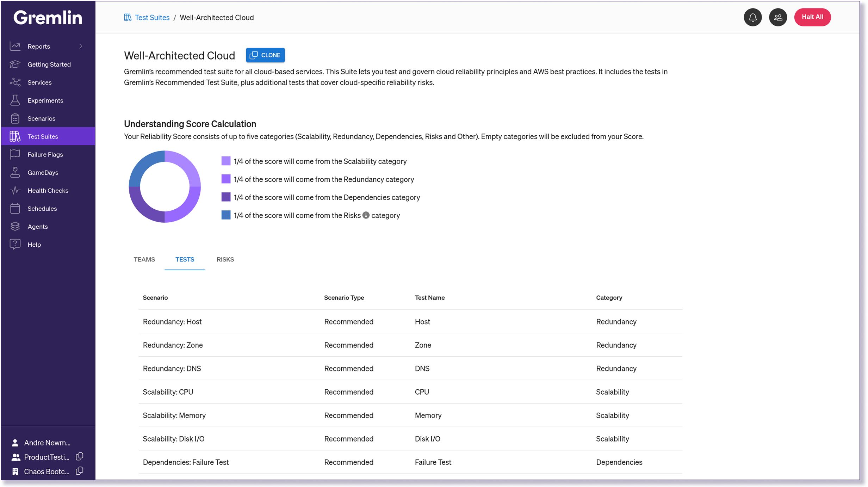Switch to the RISKS tab
Image resolution: width=868 pixels, height=487 pixels.
click(x=225, y=259)
